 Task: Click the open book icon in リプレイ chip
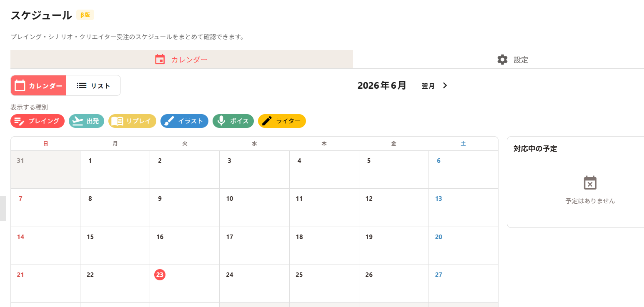point(117,121)
